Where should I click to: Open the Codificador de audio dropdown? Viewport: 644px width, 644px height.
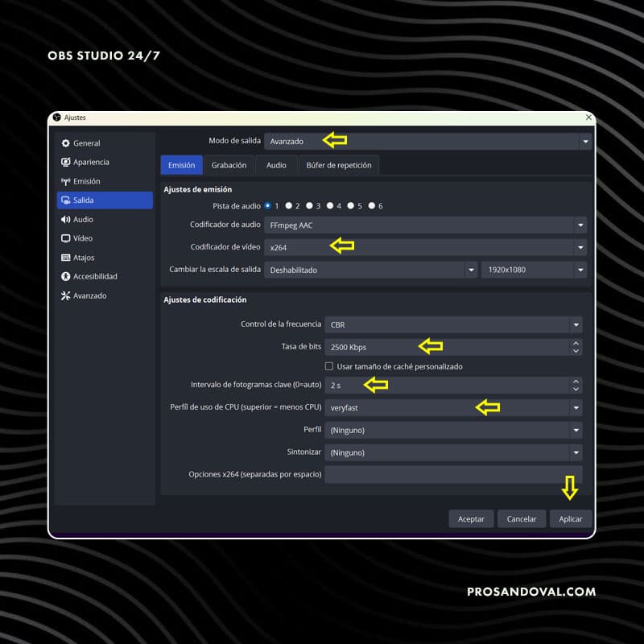click(x=425, y=225)
